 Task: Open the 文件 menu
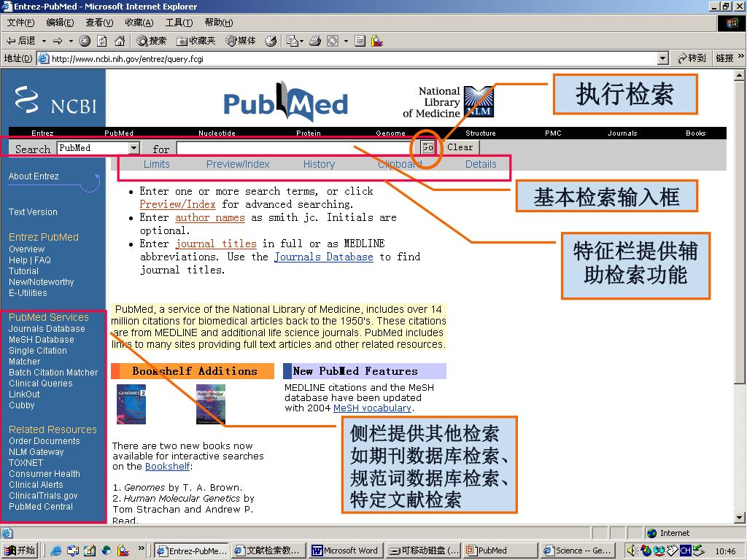click(x=20, y=23)
